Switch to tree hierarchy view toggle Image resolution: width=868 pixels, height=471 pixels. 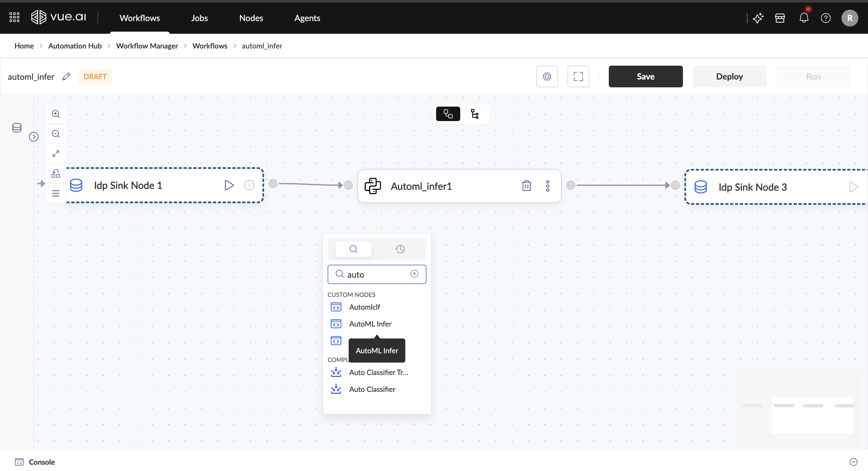[474, 114]
